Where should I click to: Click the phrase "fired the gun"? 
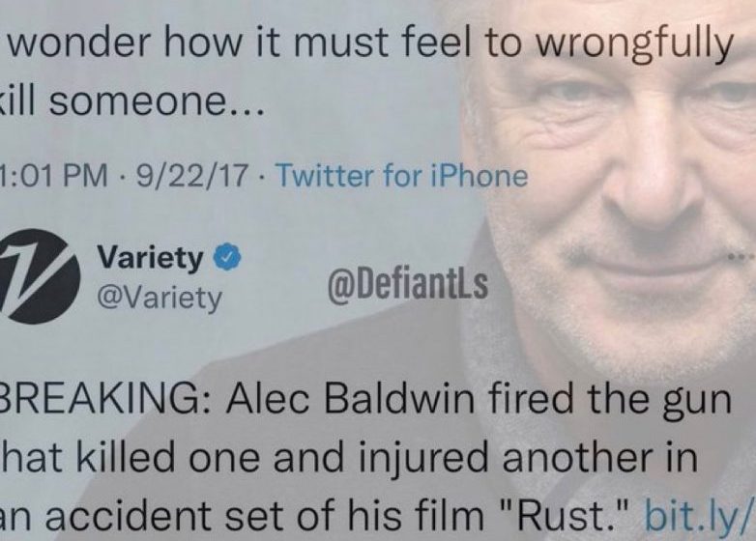click(610, 401)
